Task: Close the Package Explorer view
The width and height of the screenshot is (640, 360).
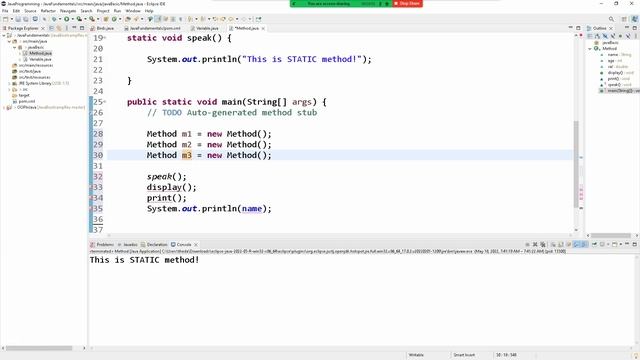Action: coord(43,28)
